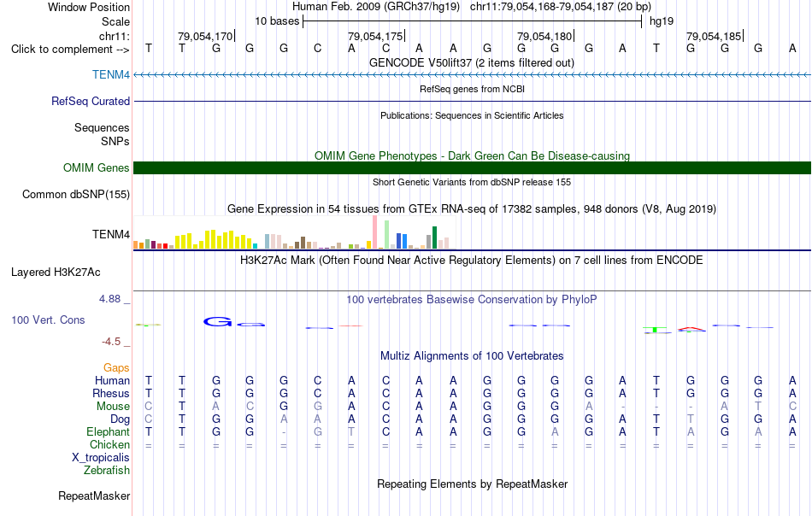The width and height of the screenshot is (812, 516).
Task: Click the dark green OMIM Genes bar
Action: tap(472, 167)
